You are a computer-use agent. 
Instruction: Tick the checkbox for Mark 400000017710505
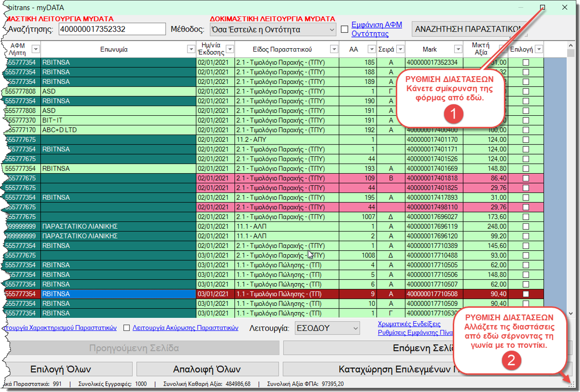point(526,265)
